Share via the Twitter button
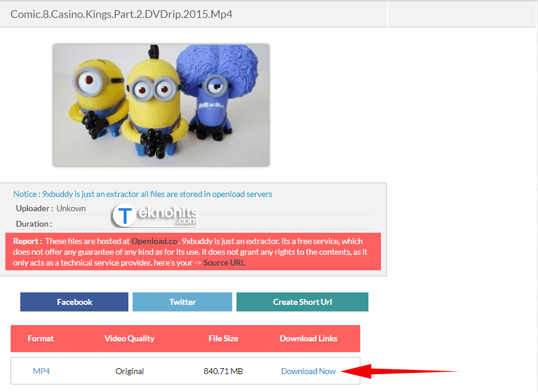The height and width of the screenshot is (392, 538). tap(182, 302)
